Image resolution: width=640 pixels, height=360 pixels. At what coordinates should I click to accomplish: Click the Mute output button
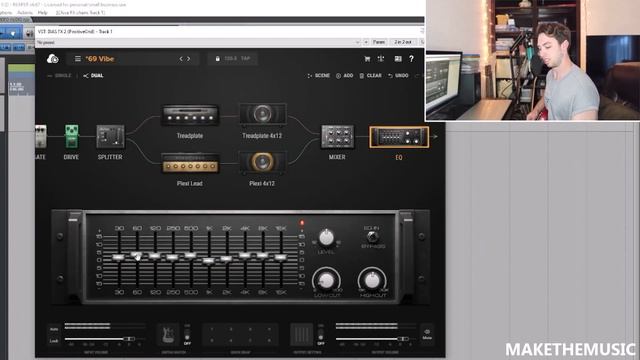(x=427, y=334)
